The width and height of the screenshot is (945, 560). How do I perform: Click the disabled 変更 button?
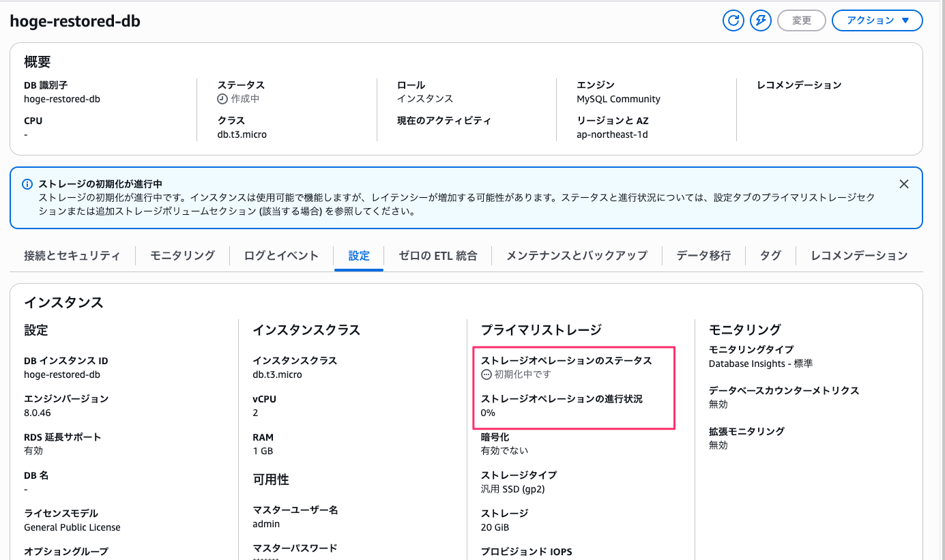[x=802, y=20]
